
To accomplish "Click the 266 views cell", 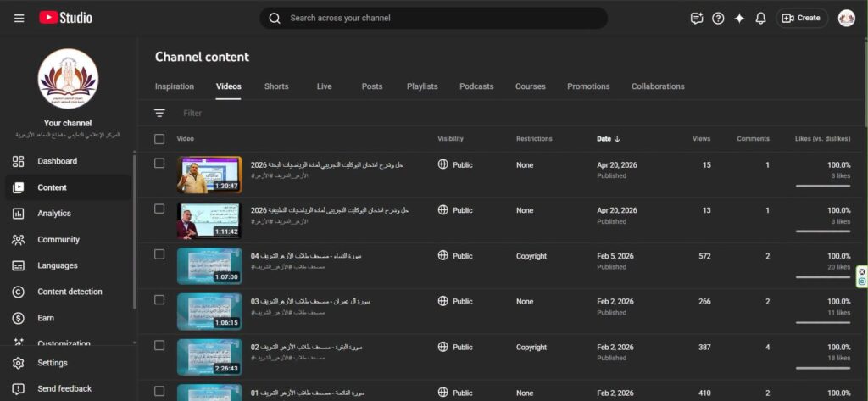I will pos(704,301).
